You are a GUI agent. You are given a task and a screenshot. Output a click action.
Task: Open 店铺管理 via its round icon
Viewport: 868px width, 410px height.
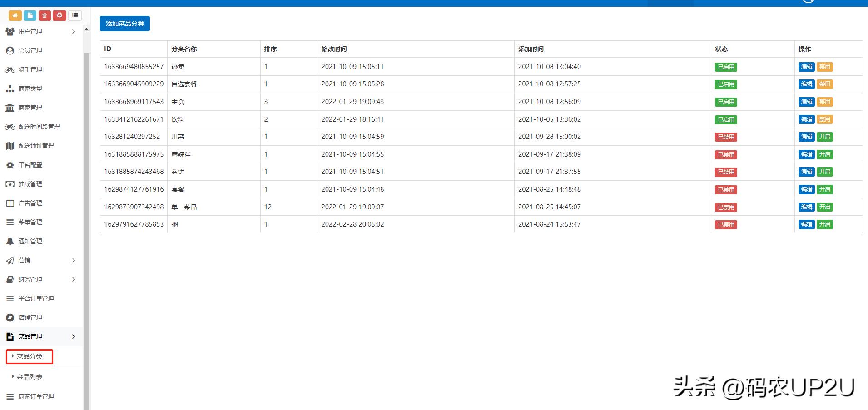point(10,317)
